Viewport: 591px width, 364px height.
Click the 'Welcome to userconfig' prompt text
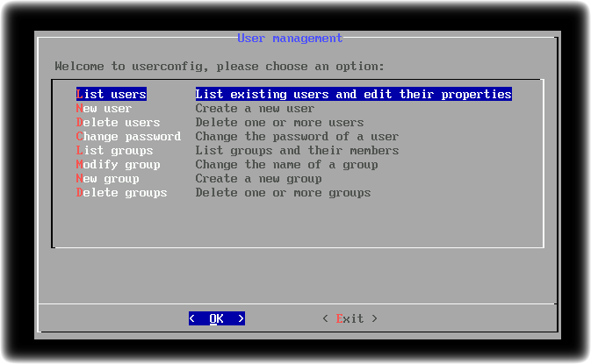click(x=220, y=67)
